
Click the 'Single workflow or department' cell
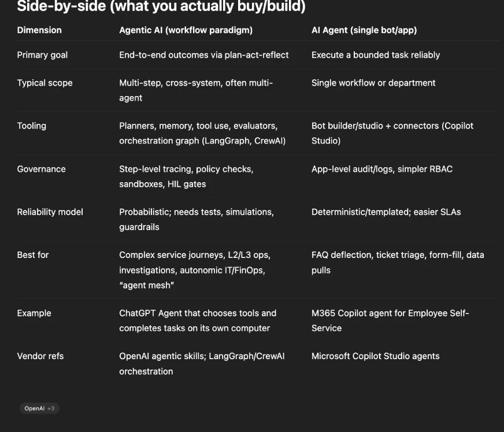[373, 83]
